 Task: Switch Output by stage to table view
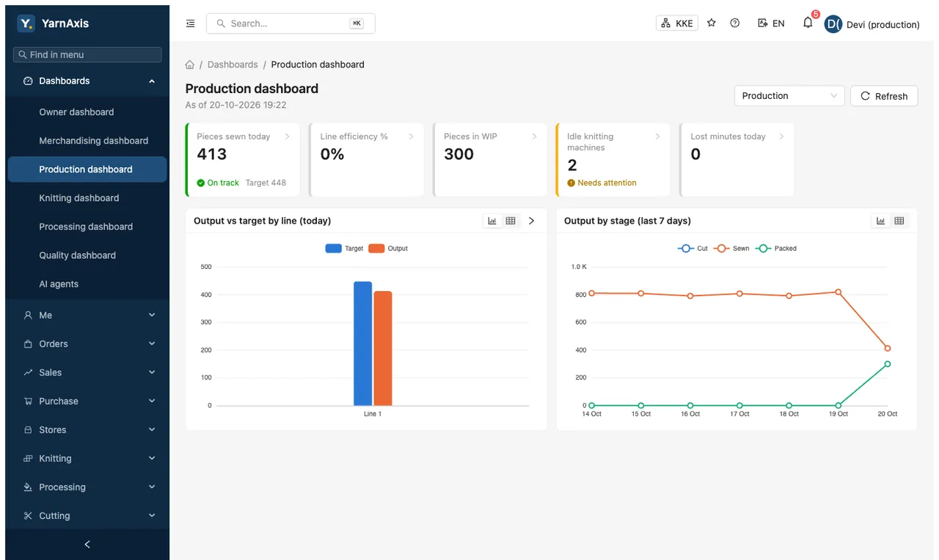899,221
